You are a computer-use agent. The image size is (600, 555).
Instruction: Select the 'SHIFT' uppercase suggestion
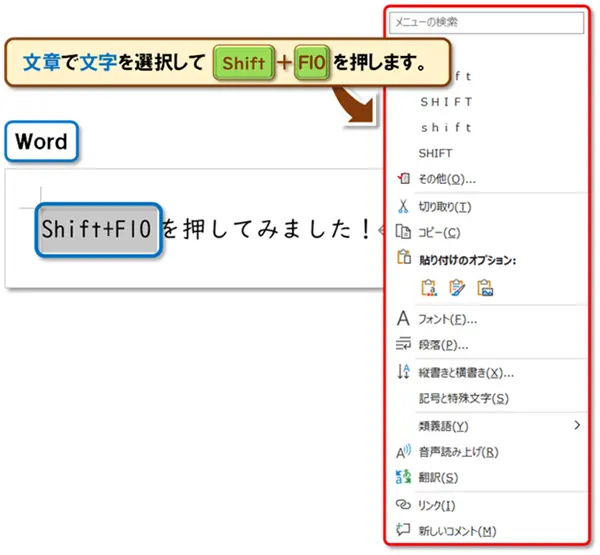436,154
